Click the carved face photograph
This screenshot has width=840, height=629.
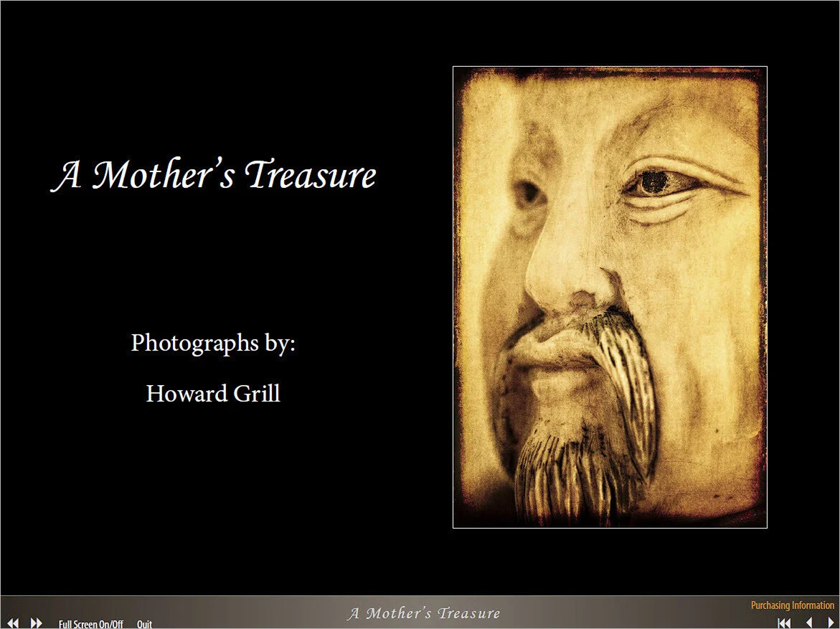tap(610, 298)
